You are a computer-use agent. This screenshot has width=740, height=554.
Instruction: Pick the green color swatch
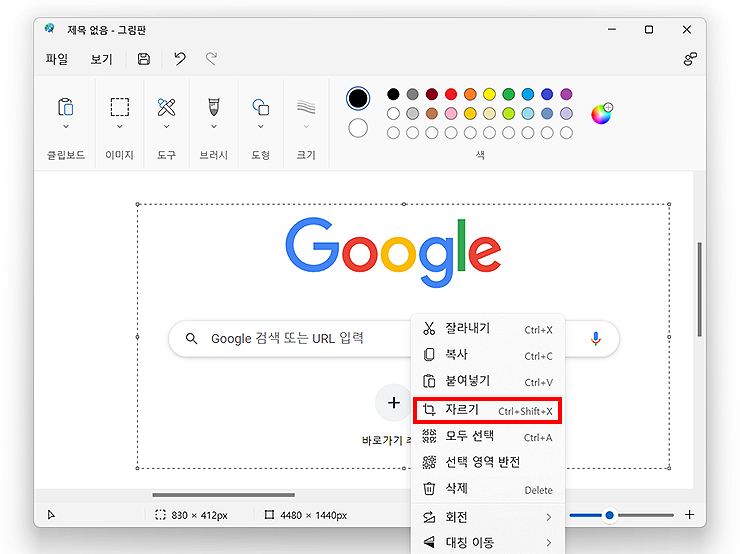click(x=508, y=94)
